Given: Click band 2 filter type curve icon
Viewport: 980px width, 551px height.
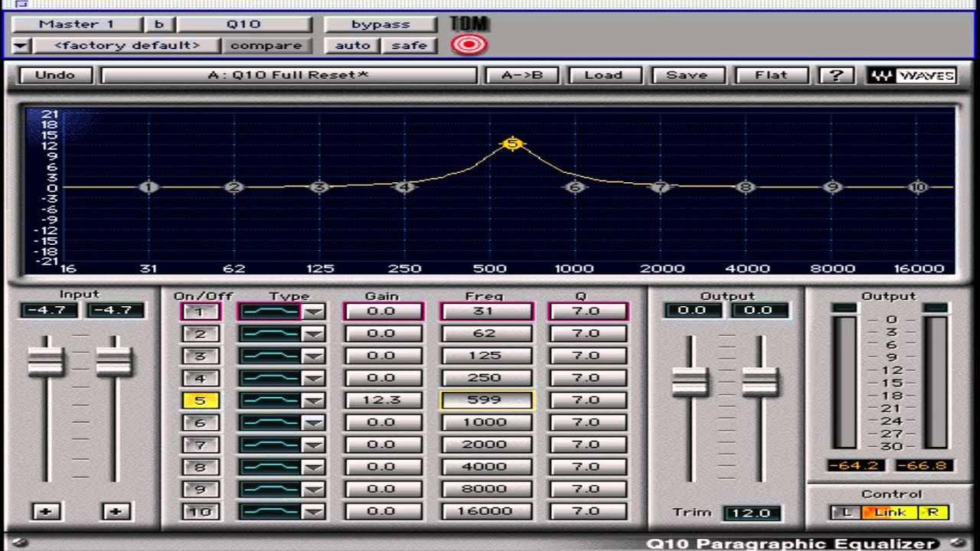Looking at the screenshot, I should click(270, 334).
